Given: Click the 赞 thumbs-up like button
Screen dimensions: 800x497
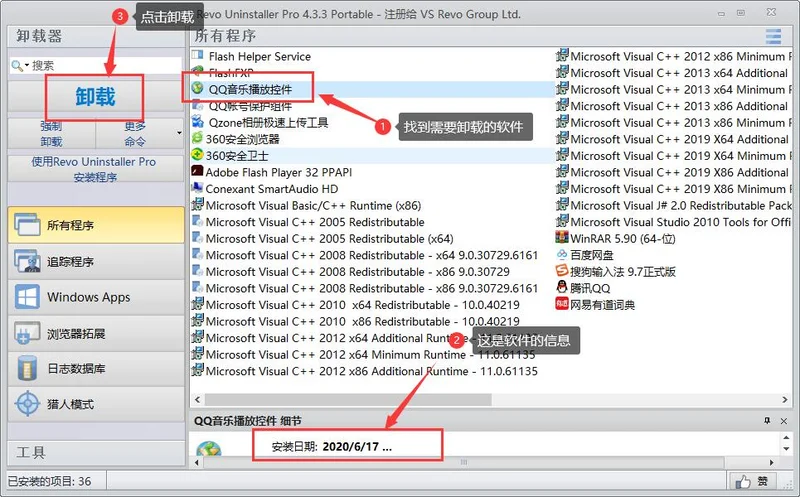Looking at the screenshot, I should point(752,481).
